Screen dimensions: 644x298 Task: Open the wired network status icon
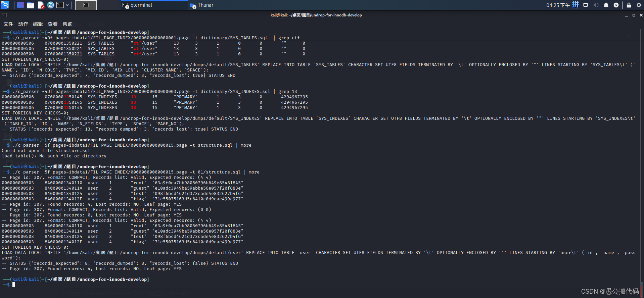click(586, 5)
